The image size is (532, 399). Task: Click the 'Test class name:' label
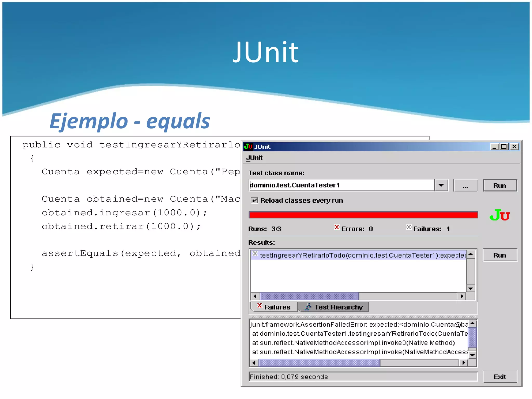point(276,173)
